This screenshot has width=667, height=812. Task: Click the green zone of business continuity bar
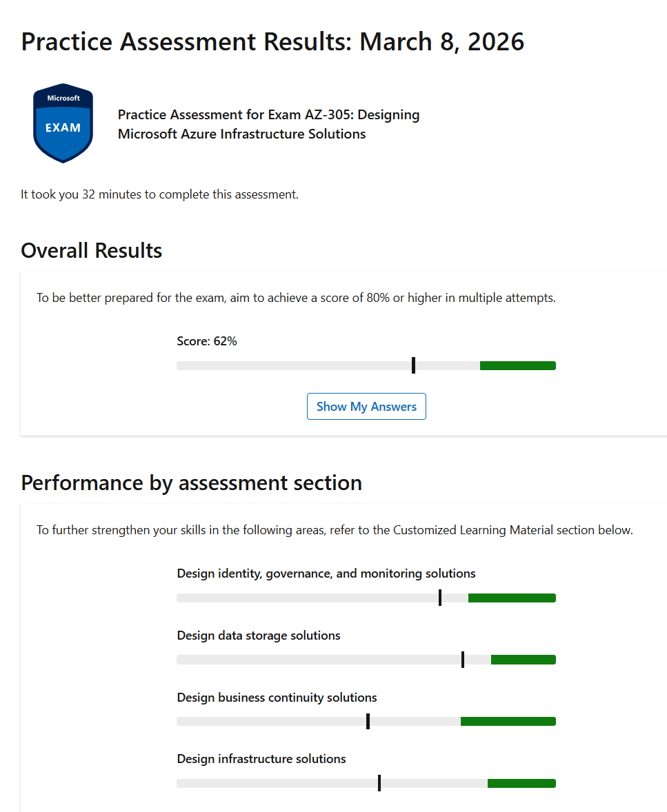pos(508,722)
